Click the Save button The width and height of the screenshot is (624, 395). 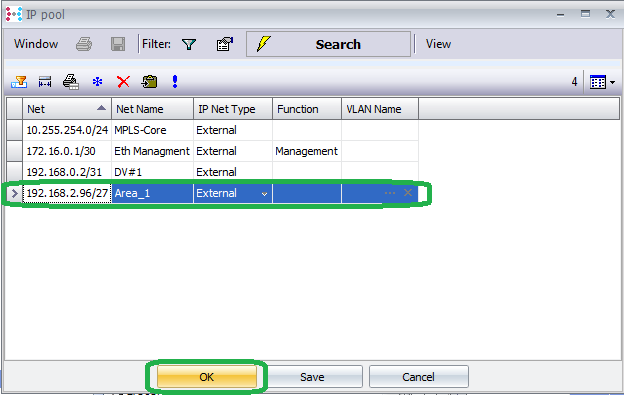(312, 377)
